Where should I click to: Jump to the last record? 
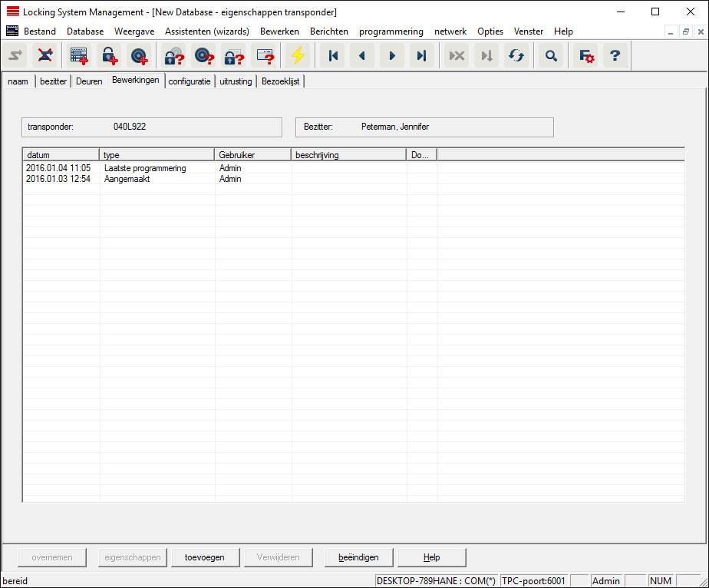coord(421,56)
